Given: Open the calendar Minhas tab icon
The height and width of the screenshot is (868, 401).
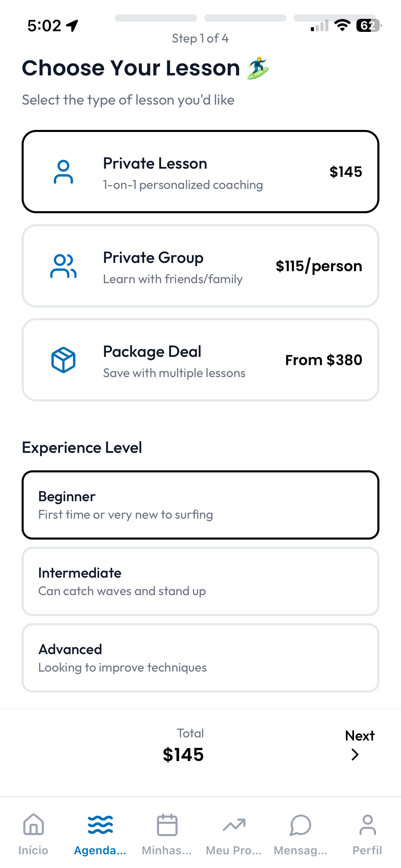Looking at the screenshot, I should coord(167,825).
